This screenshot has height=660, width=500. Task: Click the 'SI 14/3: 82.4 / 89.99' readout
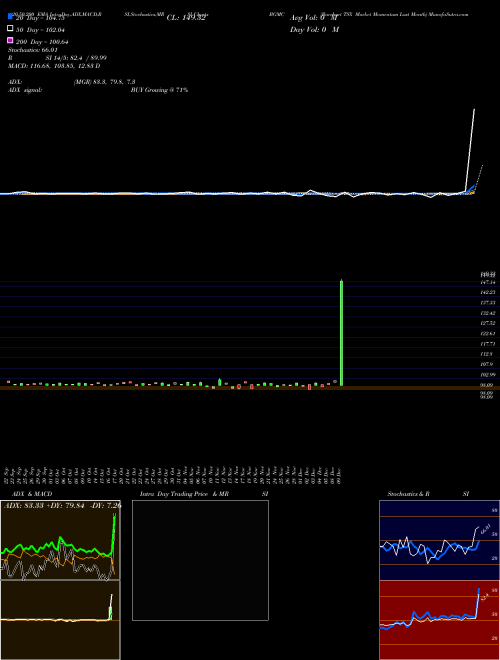click(x=76, y=58)
